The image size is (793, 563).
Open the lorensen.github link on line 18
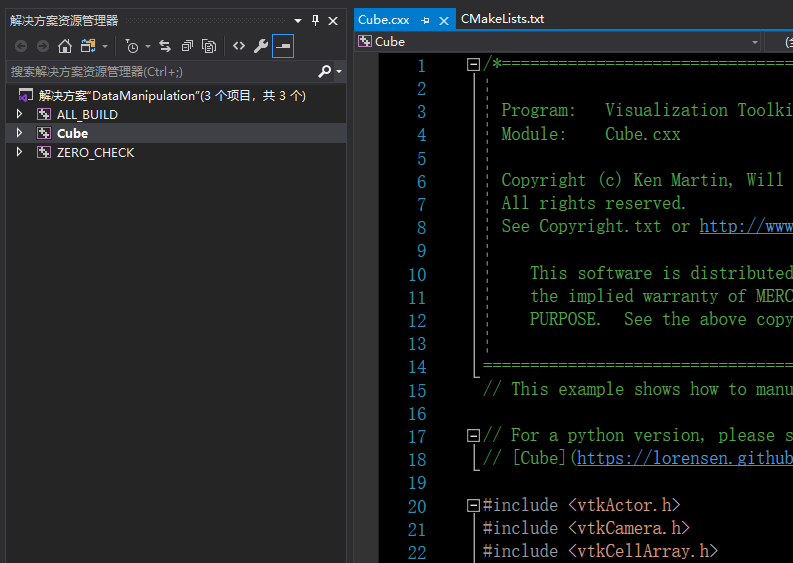(685, 458)
